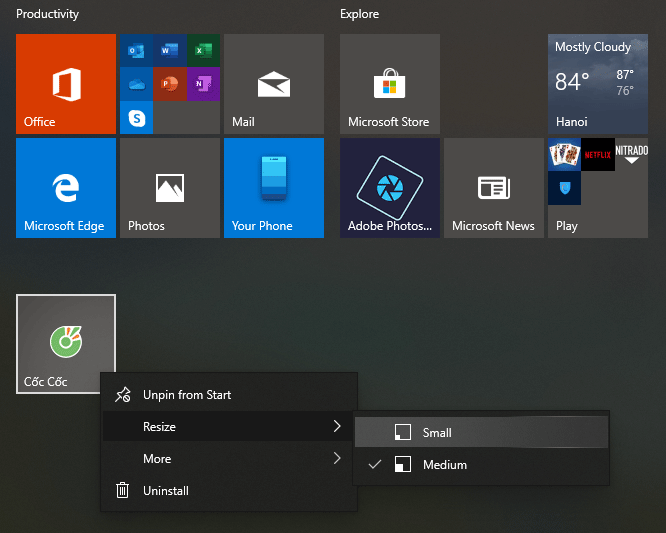This screenshot has width=666, height=533.
Task: Open the Resize submenu entry
Action: pyautogui.click(x=229, y=426)
